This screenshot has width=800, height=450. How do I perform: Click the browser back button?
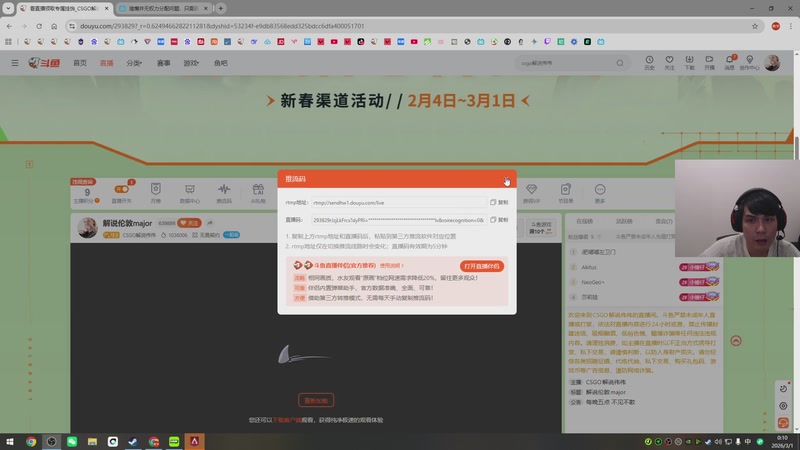[x=9, y=26]
